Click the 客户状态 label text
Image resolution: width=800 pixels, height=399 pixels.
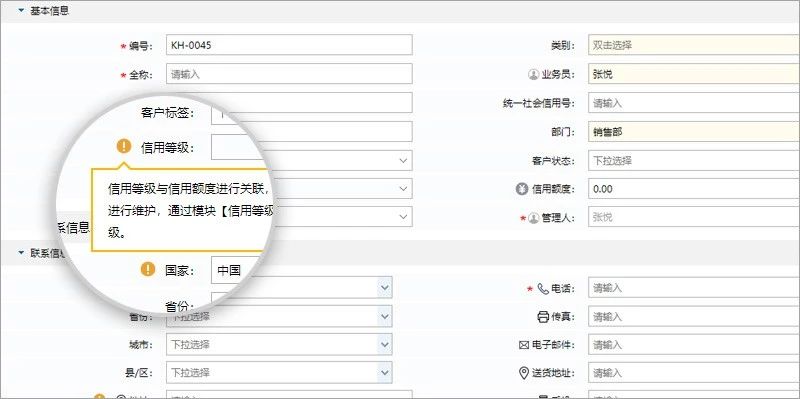tap(553, 161)
